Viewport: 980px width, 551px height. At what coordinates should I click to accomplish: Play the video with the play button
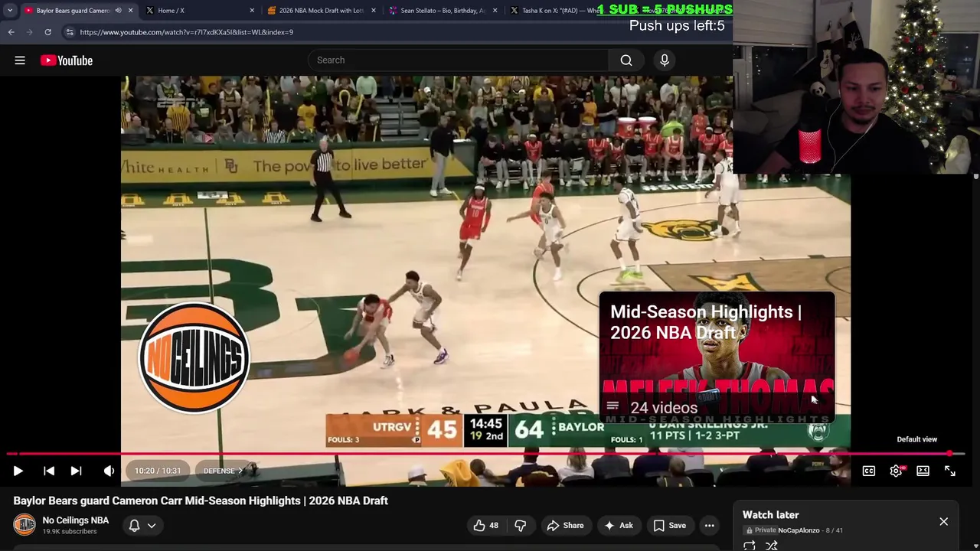[x=18, y=471]
